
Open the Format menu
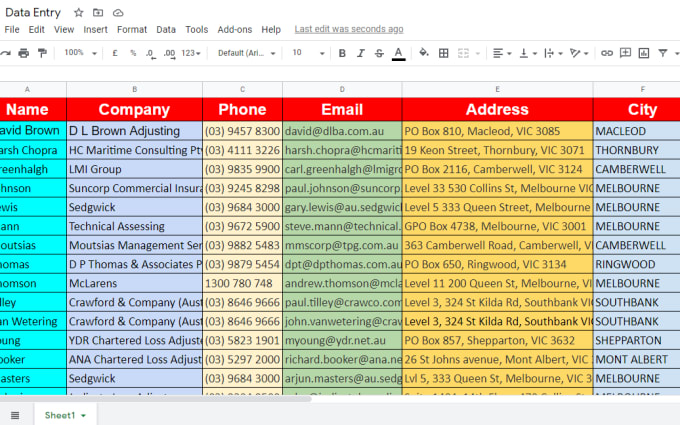132,29
